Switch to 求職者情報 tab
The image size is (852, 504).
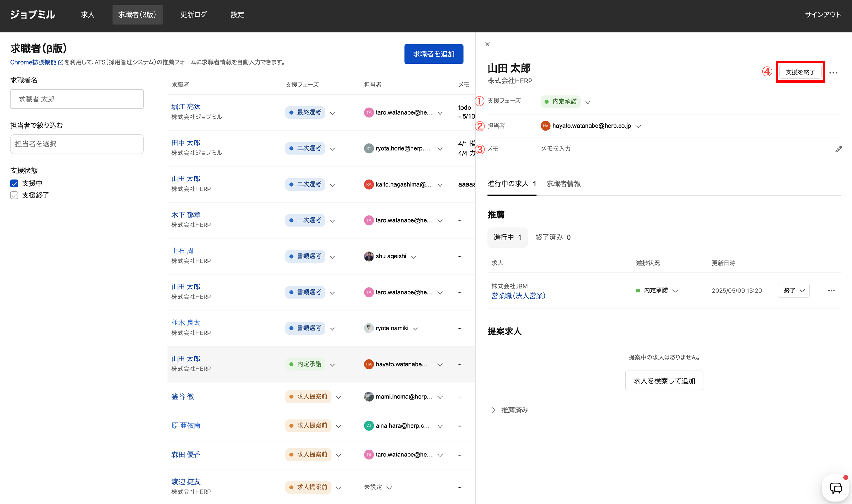point(563,184)
